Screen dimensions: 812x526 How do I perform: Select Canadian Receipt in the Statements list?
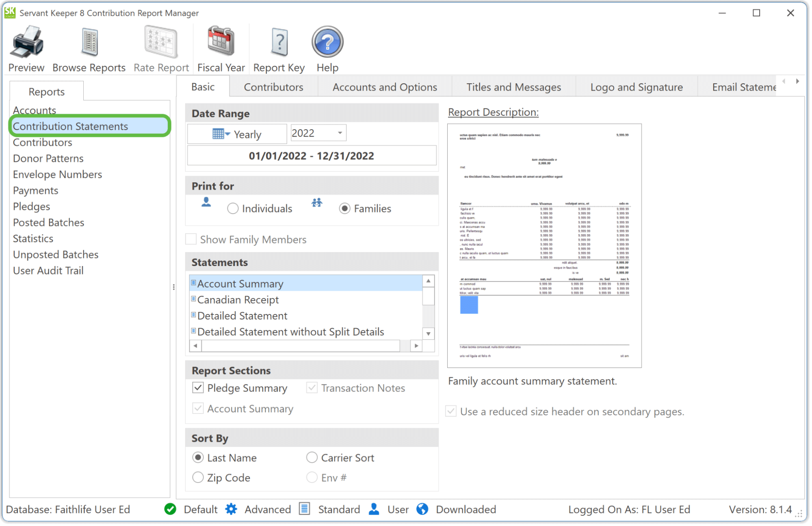[x=238, y=300]
